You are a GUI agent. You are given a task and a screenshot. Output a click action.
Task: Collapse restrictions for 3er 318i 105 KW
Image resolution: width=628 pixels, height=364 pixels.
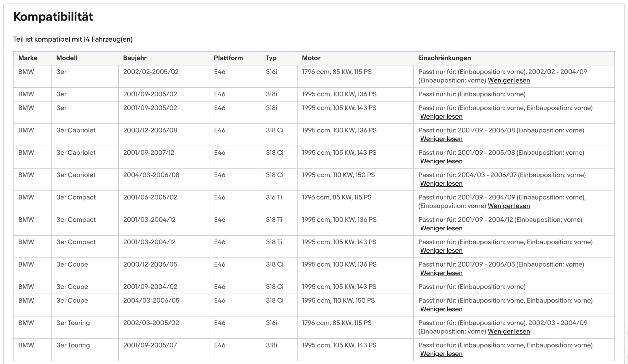441,116
